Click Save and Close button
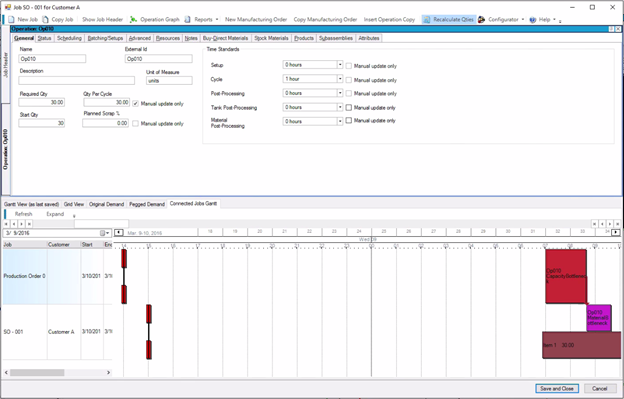 pyautogui.click(x=557, y=388)
